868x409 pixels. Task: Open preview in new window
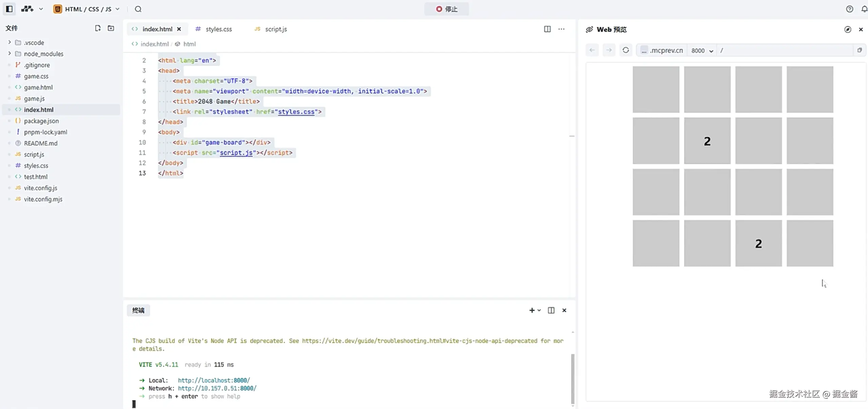pos(859,50)
